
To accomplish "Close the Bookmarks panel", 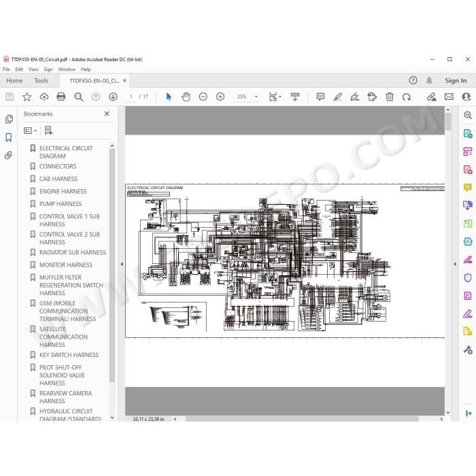I will [x=107, y=114].
